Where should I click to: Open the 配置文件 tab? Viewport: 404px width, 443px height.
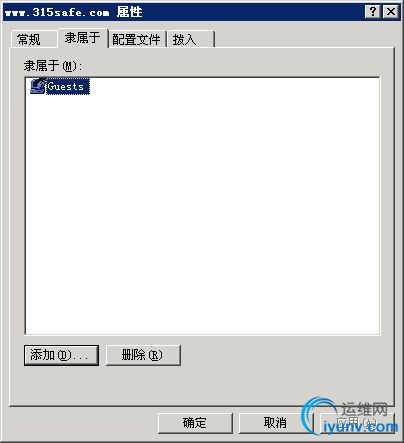coord(137,39)
